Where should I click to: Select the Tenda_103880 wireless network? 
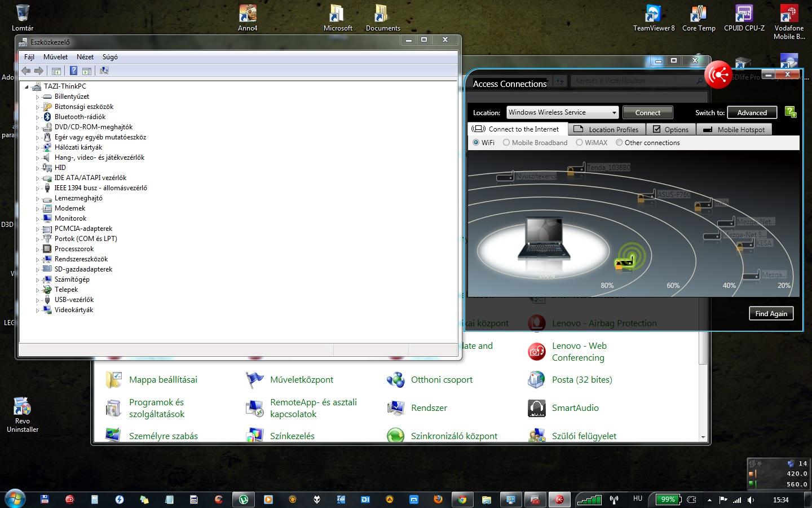click(x=599, y=168)
